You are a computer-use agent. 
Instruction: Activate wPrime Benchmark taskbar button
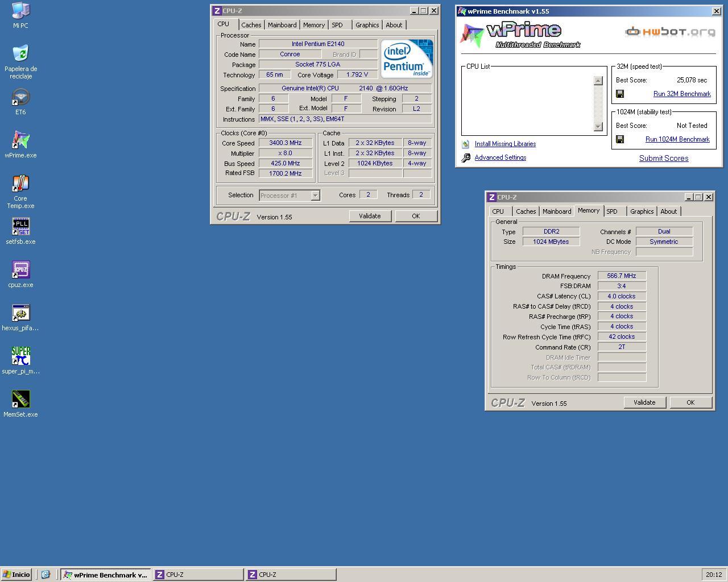[106, 575]
